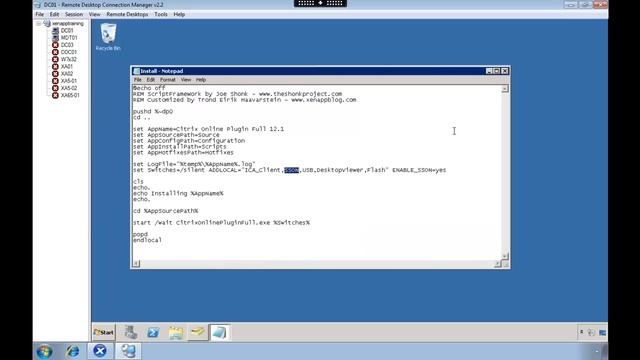Open Notepad Edit menu
The height and width of the screenshot is (360, 640).
[151, 80]
